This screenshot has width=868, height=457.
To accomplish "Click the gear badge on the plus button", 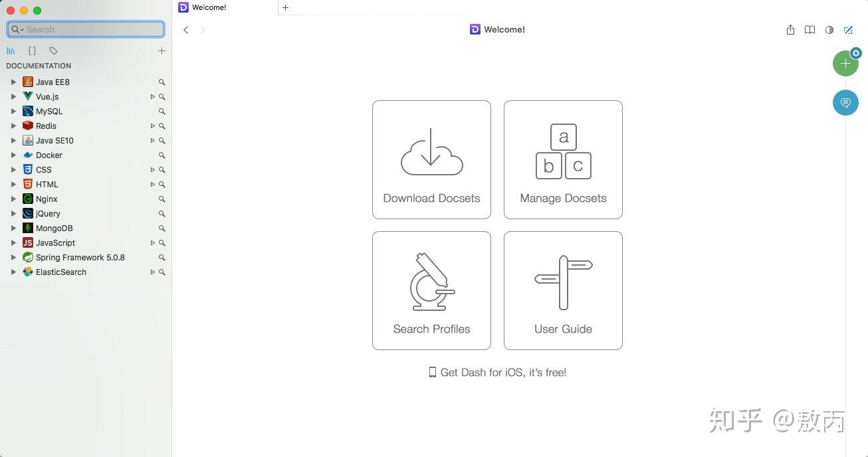I will tap(856, 53).
